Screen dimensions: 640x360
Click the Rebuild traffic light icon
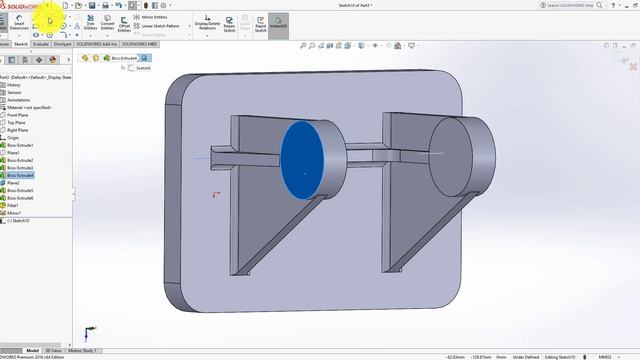(x=146, y=5)
